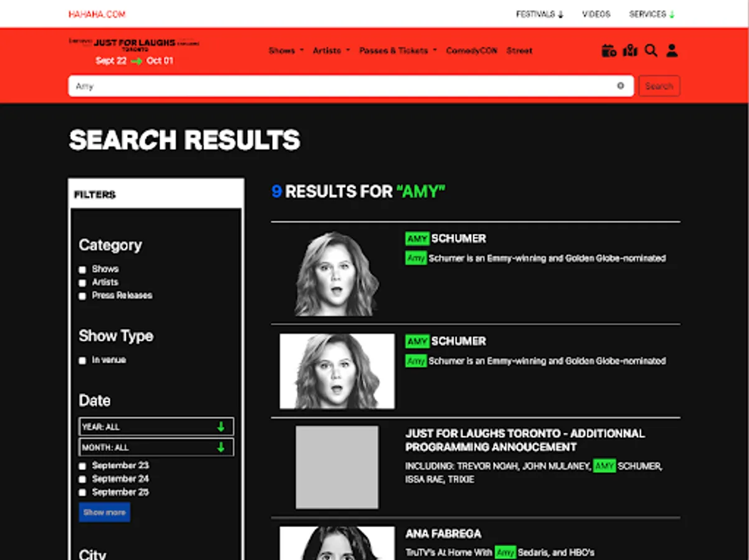
Task: Click the grey placeholder image thumbnail
Action: click(337, 467)
